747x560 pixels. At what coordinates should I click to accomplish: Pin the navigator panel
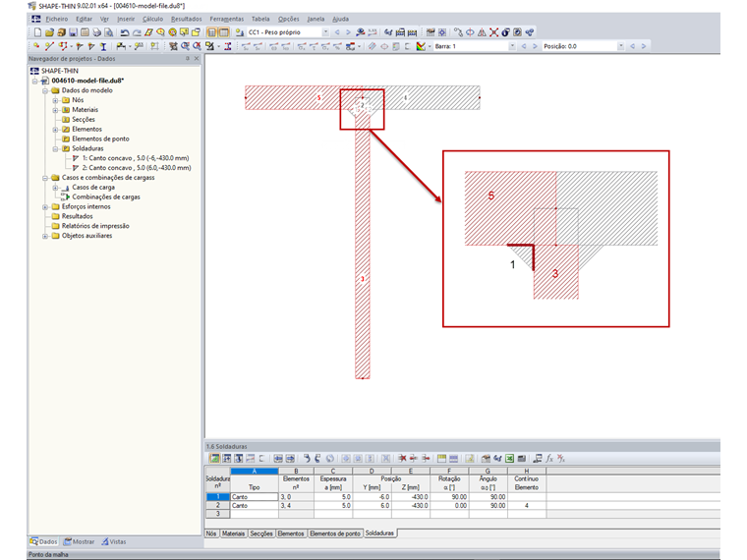tap(187, 59)
